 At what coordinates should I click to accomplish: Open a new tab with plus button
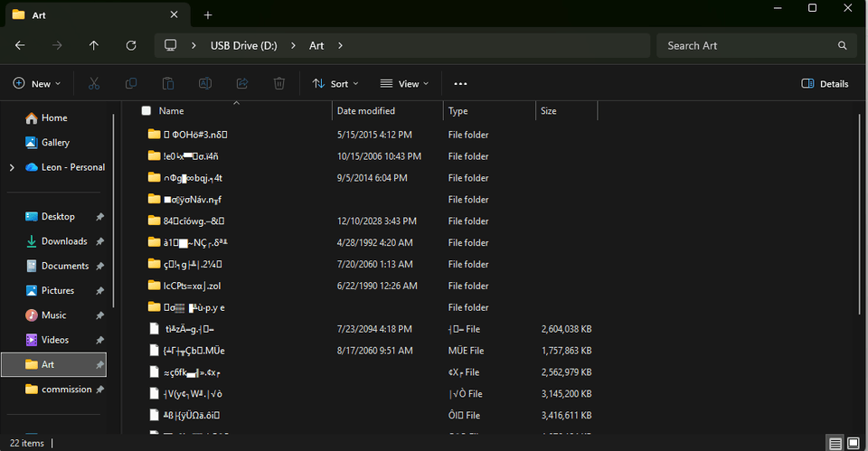point(208,15)
